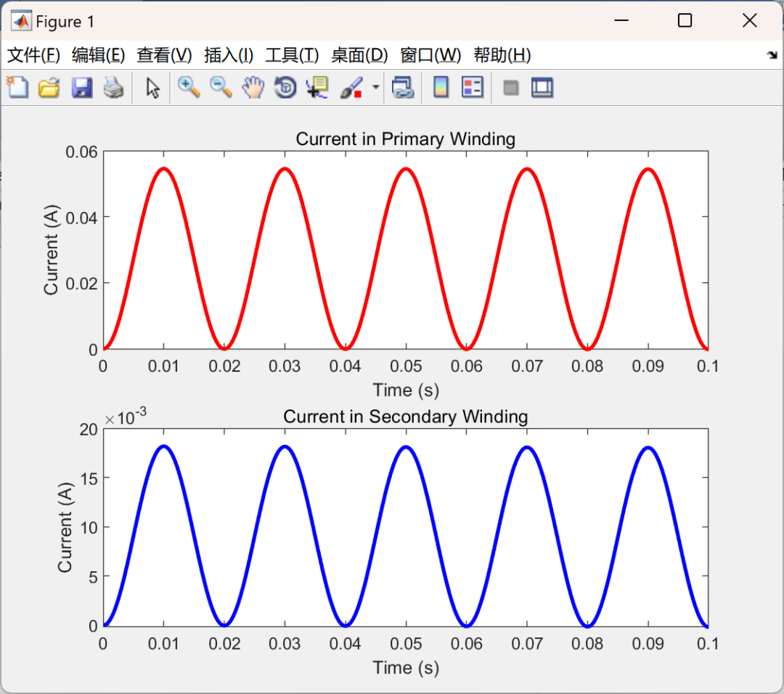
Task: Click the dock figure arrow in menu bar
Action: coord(772,55)
